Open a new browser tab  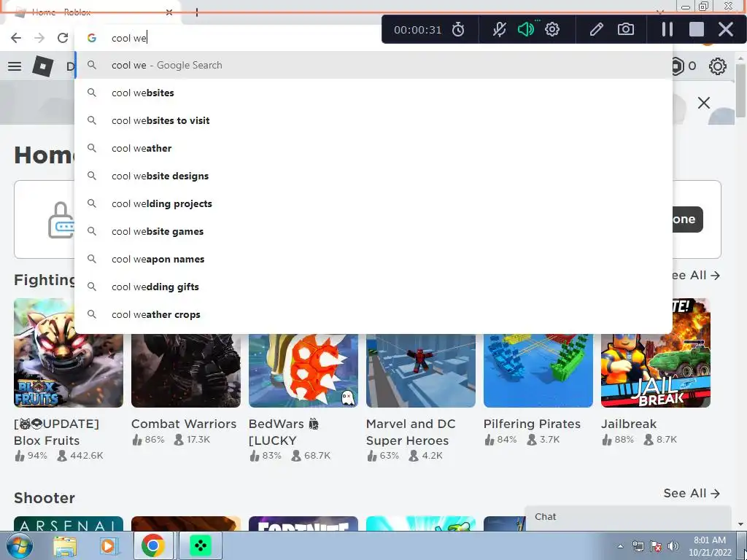point(197,12)
